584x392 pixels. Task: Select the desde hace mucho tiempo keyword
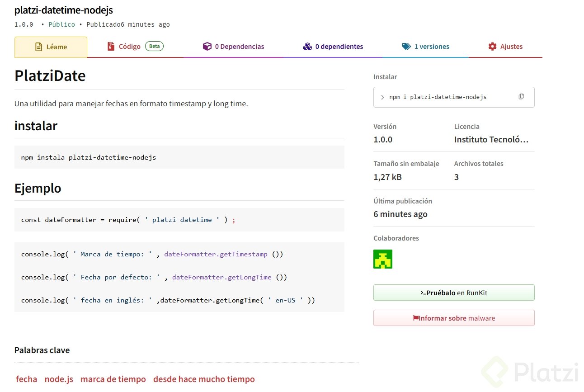(x=204, y=379)
